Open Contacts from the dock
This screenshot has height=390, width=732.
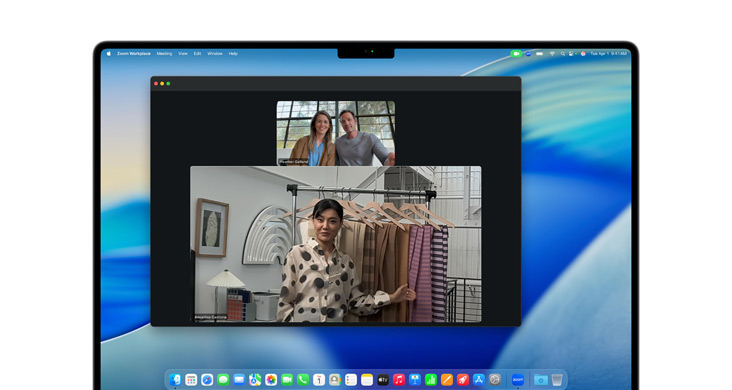pyautogui.click(x=335, y=380)
